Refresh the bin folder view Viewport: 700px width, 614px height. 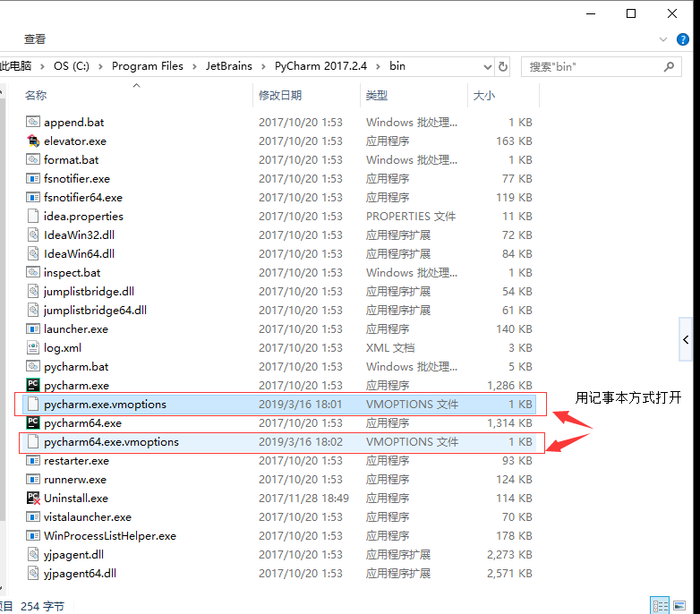point(503,66)
